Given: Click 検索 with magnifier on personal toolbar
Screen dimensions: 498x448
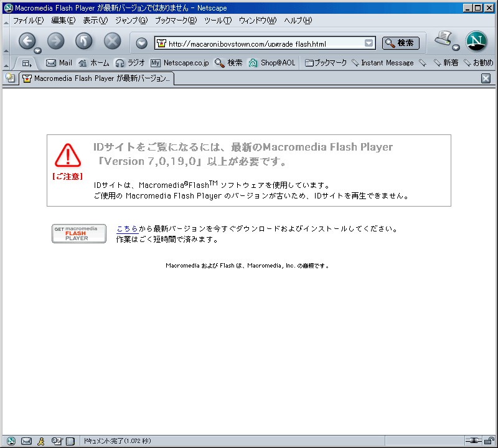Looking at the screenshot, I should coord(228,63).
